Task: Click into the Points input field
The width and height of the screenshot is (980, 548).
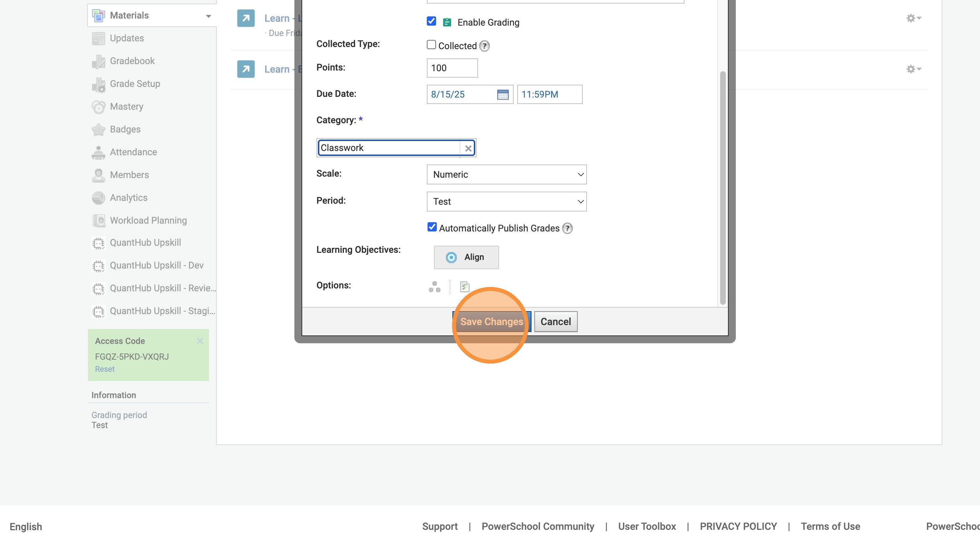Action: click(452, 68)
